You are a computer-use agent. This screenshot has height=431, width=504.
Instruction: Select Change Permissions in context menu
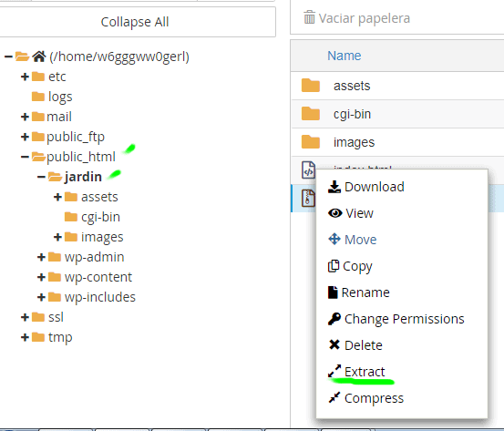point(396,319)
